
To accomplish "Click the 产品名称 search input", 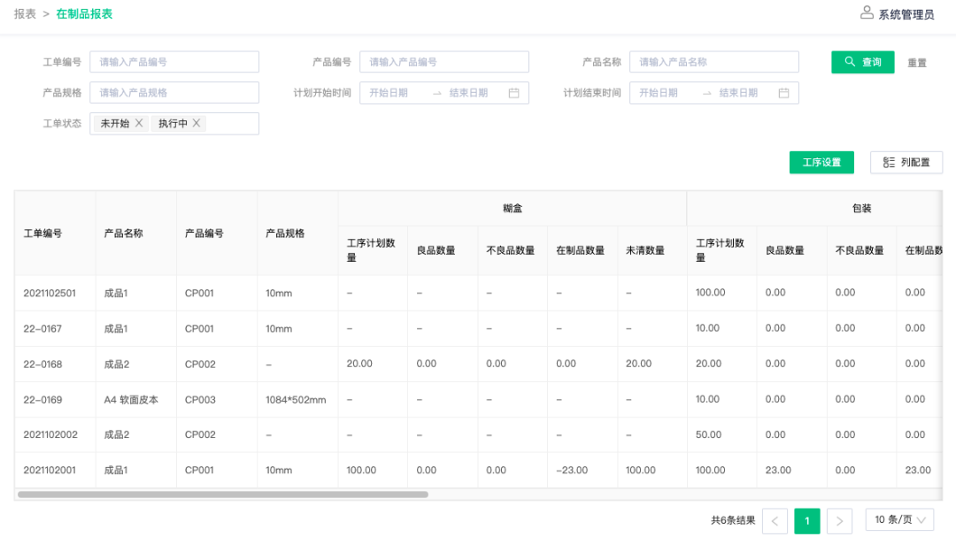I will tap(713, 62).
